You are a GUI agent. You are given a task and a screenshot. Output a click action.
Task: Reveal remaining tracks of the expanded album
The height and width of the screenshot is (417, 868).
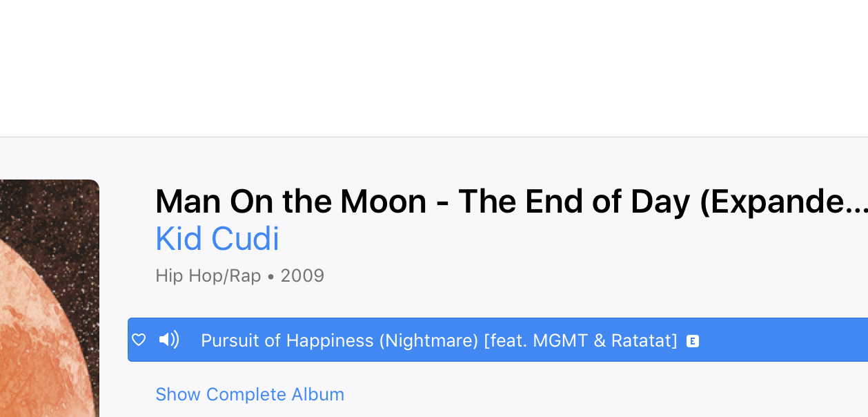[x=250, y=394]
